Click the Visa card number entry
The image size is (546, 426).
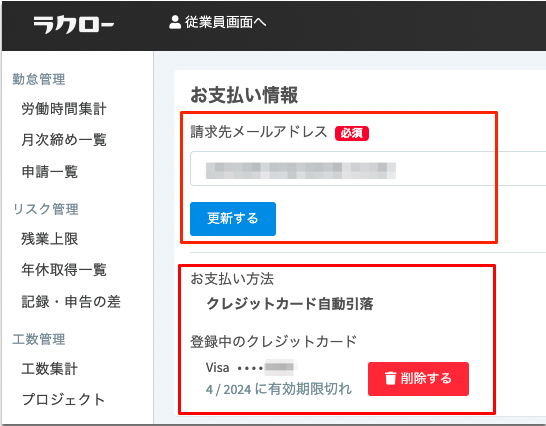(250, 368)
